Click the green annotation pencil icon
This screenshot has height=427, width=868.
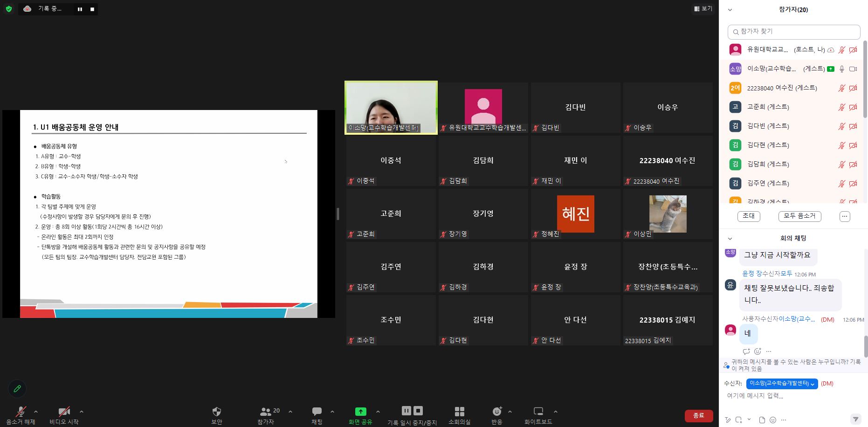point(17,388)
